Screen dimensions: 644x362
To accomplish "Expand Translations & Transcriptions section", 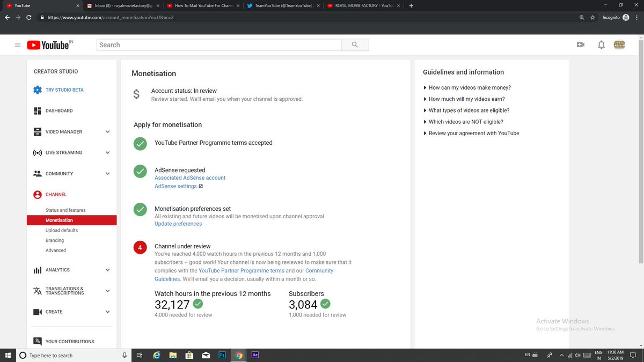I will (107, 291).
